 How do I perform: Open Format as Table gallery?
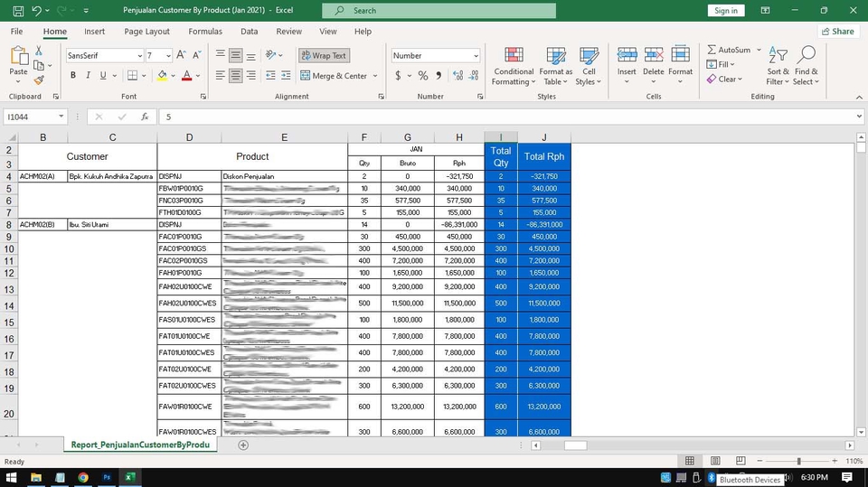point(556,66)
